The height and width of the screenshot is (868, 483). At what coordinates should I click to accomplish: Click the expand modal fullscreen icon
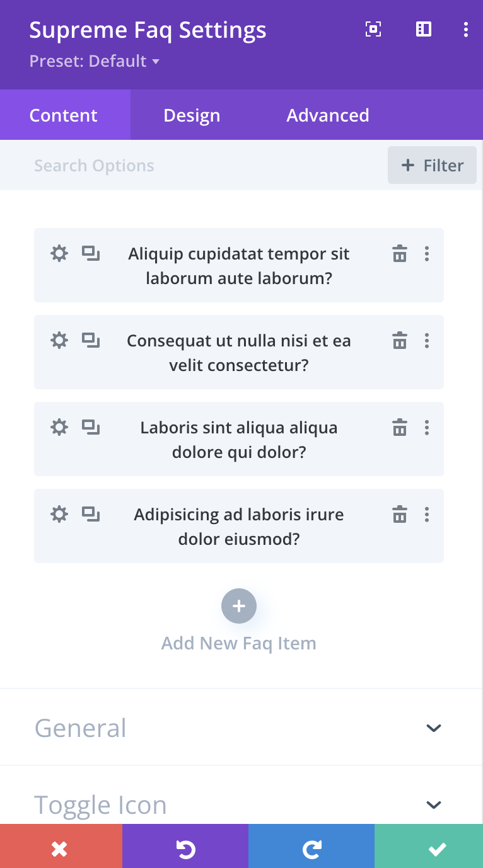pos(373,30)
